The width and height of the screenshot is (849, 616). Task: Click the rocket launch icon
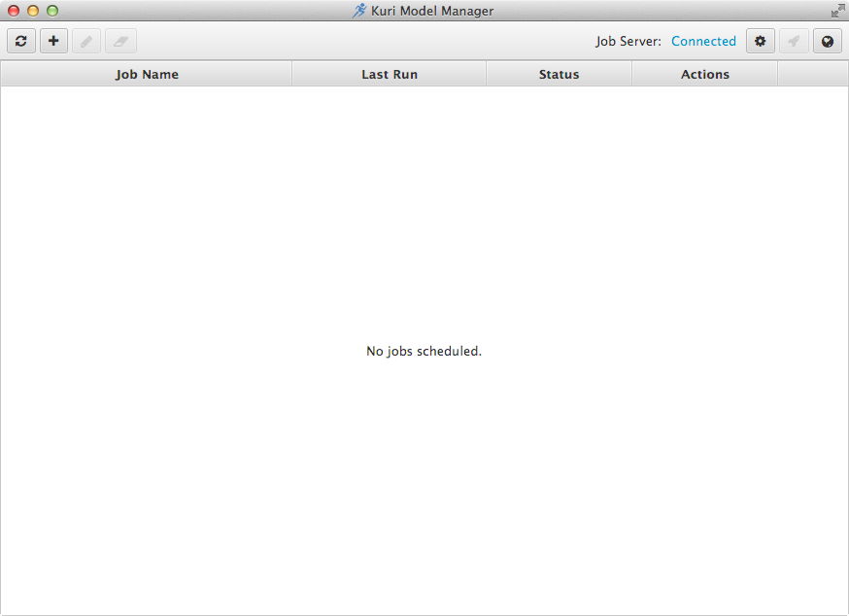[x=793, y=41]
